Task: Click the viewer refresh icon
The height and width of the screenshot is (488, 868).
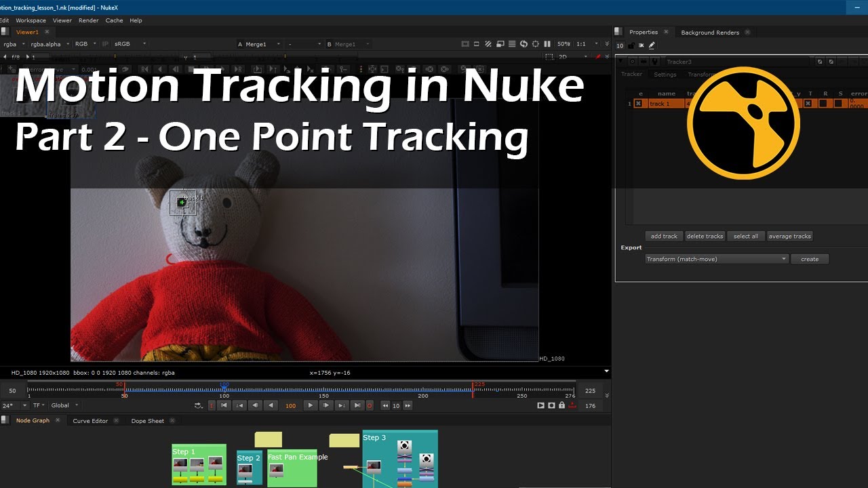Action: [524, 44]
